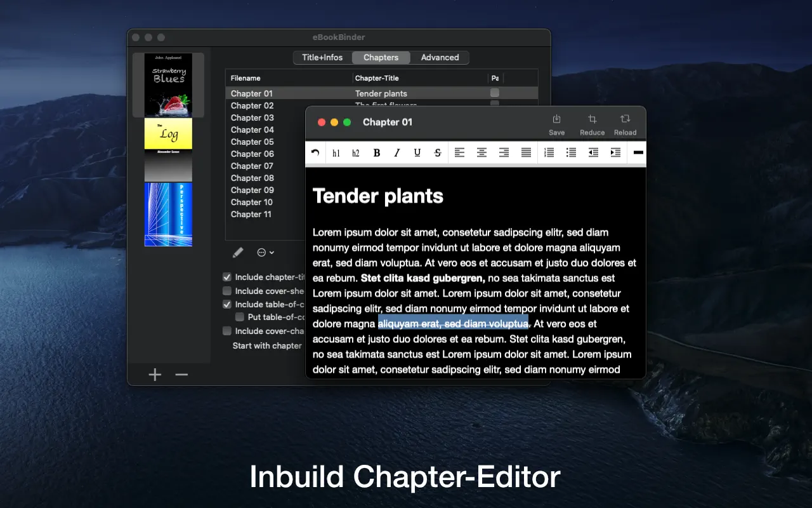The width and height of the screenshot is (812, 508).
Task: Toggle Include chapter-title checkbox
Action: click(x=227, y=277)
